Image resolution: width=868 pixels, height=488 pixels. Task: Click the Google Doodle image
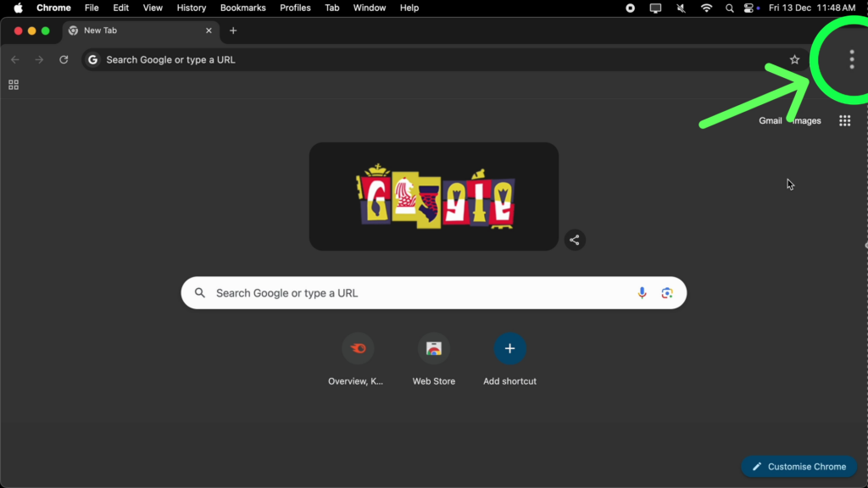pyautogui.click(x=433, y=197)
